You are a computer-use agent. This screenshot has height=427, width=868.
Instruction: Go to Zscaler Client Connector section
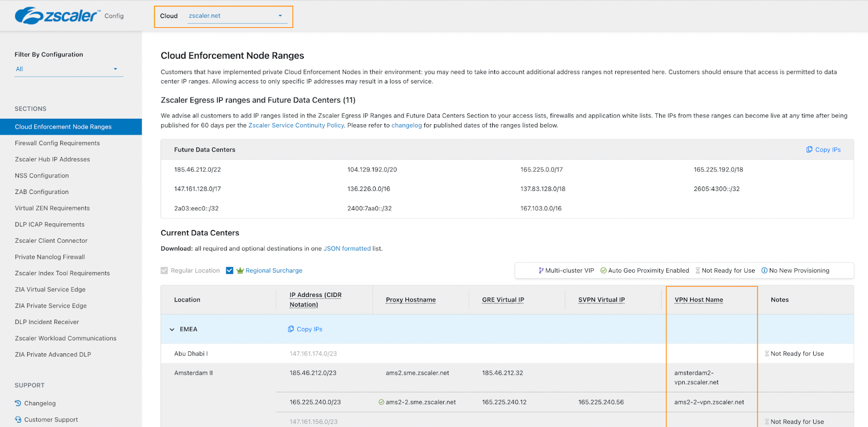(51, 241)
